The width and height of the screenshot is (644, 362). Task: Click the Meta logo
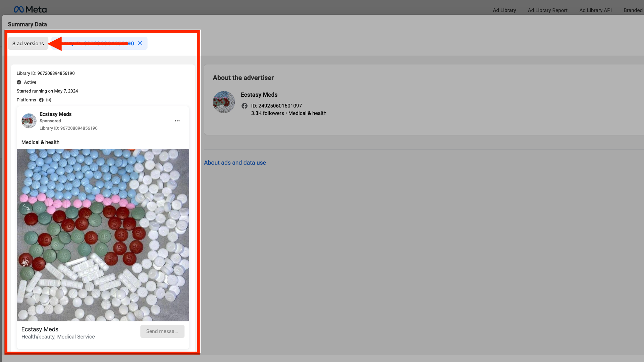coord(30,9)
